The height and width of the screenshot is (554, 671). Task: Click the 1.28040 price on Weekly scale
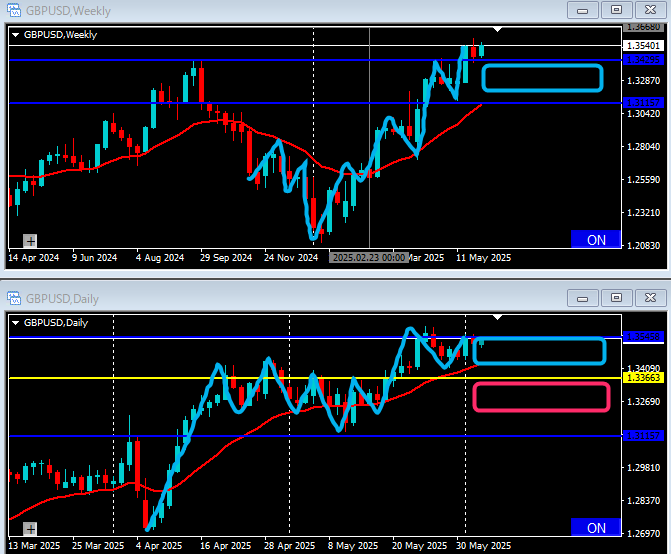point(643,147)
